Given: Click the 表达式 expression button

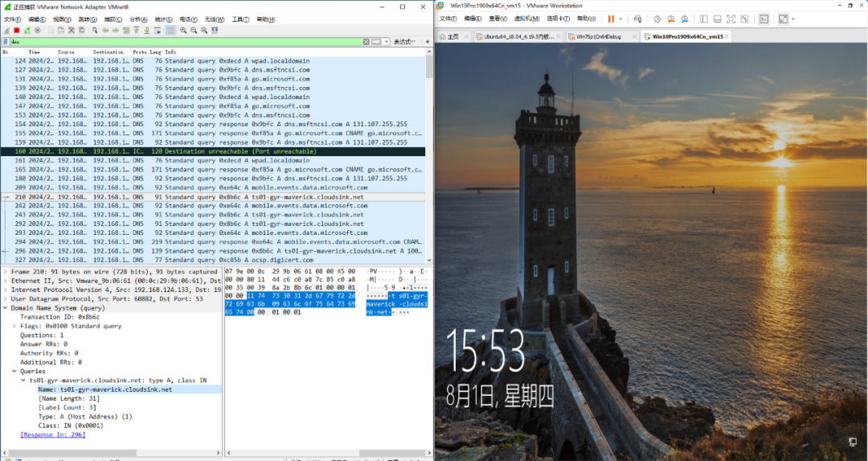Looking at the screenshot, I should [x=404, y=42].
